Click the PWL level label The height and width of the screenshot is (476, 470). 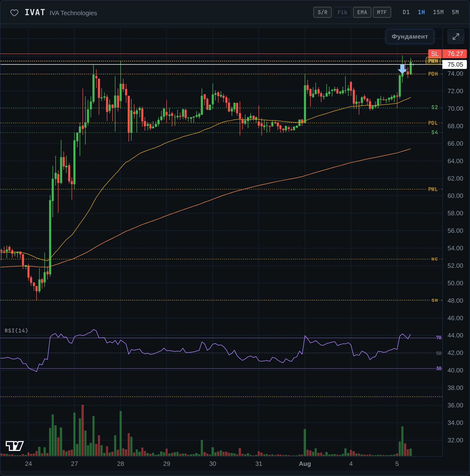coord(433,189)
